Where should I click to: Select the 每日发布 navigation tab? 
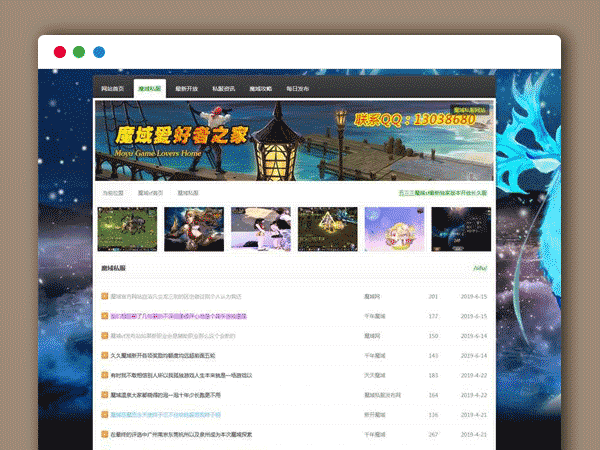pyautogui.click(x=298, y=88)
